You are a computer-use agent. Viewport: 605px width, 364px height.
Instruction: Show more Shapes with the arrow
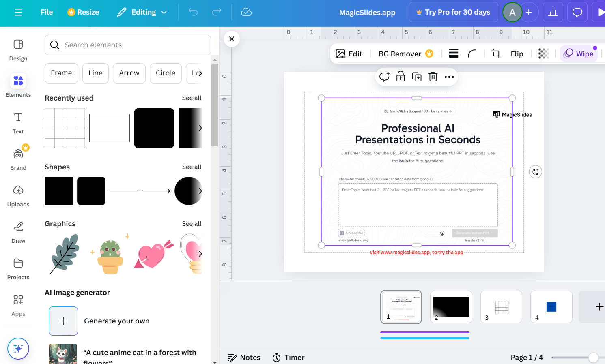(200, 191)
